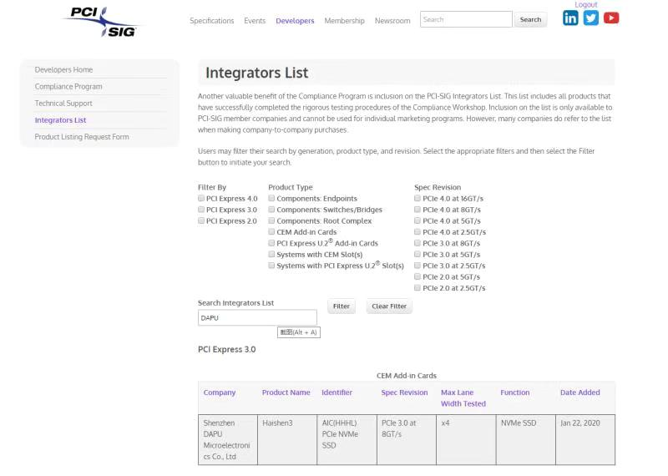Focus the Search Integrators List field
Image resolution: width=668 pixels, height=476 pixels.
[x=257, y=317]
